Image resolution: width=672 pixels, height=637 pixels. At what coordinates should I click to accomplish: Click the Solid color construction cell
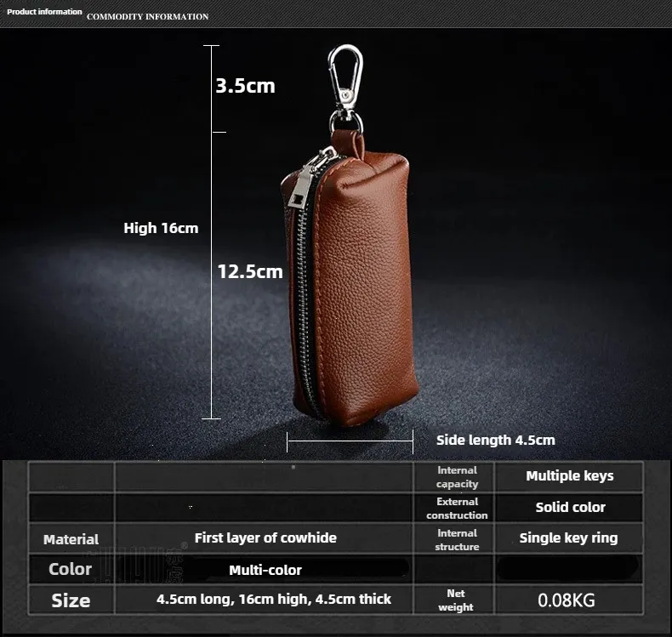click(x=570, y=508)
